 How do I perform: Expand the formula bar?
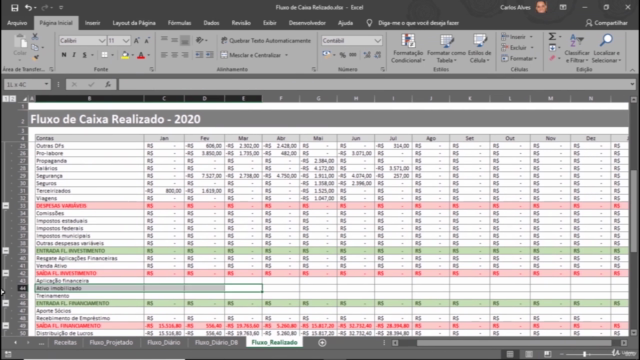[632, 84]
